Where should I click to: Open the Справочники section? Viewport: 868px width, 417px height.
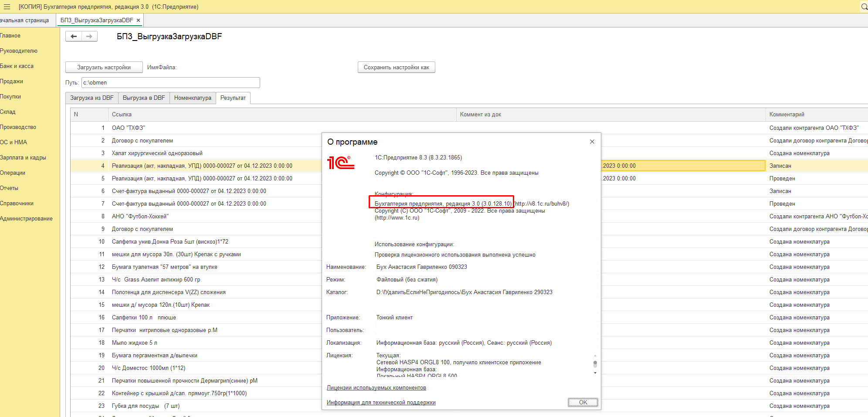(17, 203)
